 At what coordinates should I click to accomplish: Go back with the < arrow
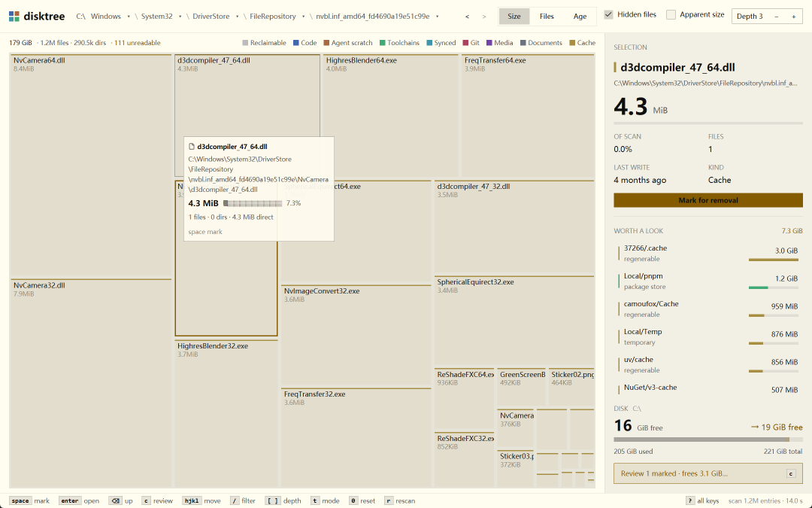point(467,17)
